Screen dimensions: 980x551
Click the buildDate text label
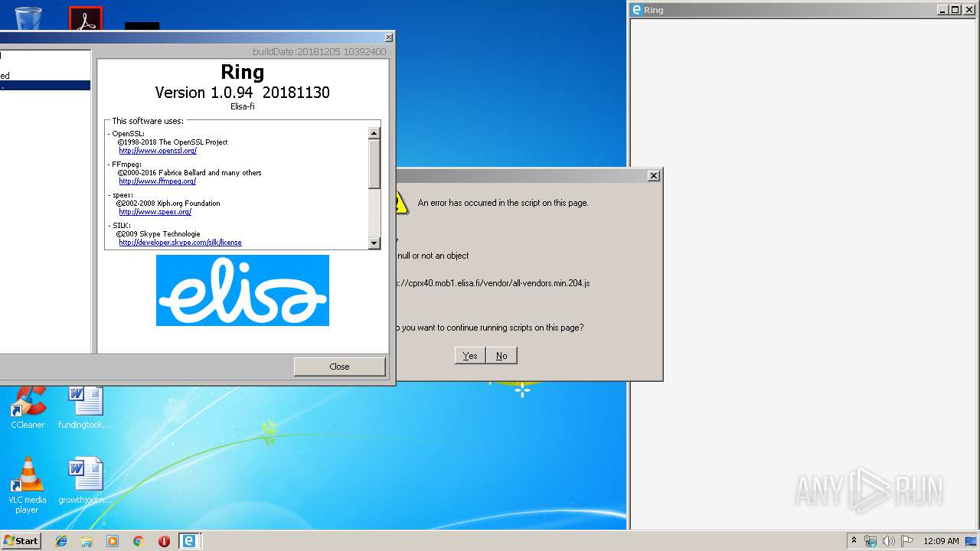[x=319, y=52]
